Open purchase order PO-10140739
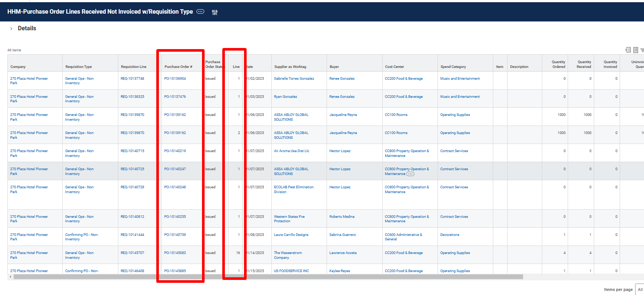Image resolution: width=644 pixels, height=295 pixels. (175, 235)
